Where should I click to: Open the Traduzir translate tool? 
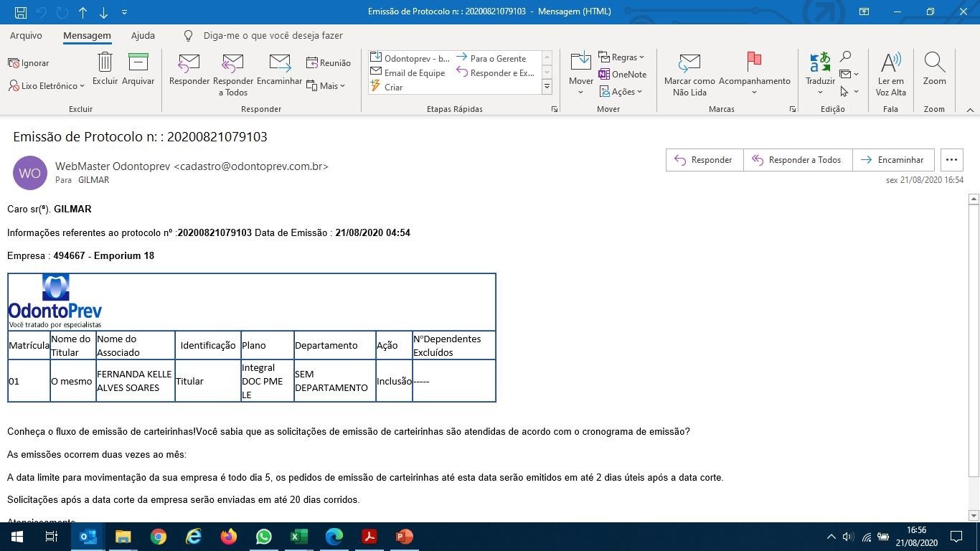coord(820,63)
